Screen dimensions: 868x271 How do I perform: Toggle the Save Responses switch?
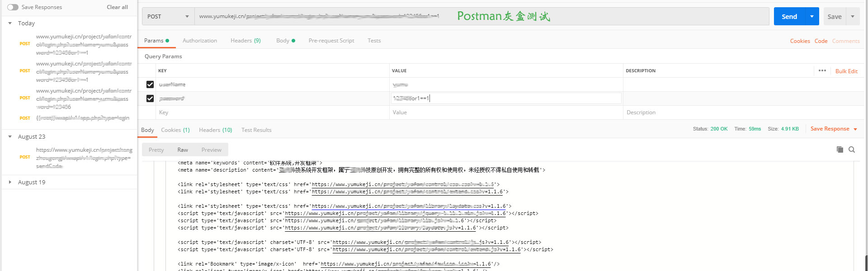tap(13, 7)
